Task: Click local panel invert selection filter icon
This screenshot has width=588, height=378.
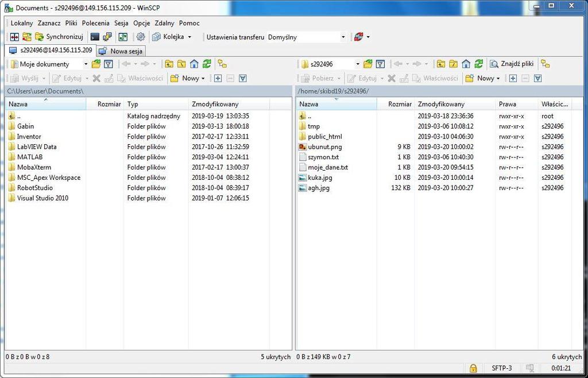Action: (x=243, y=78)
